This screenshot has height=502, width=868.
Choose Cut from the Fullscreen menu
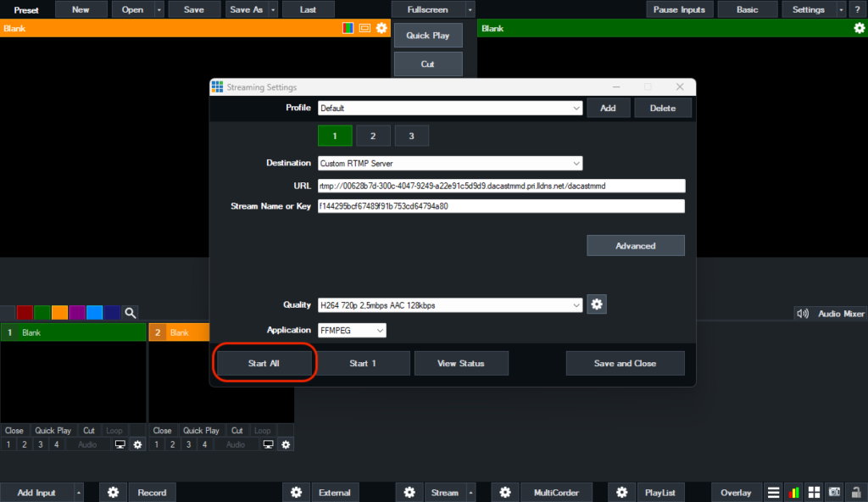tap(427, 63)
